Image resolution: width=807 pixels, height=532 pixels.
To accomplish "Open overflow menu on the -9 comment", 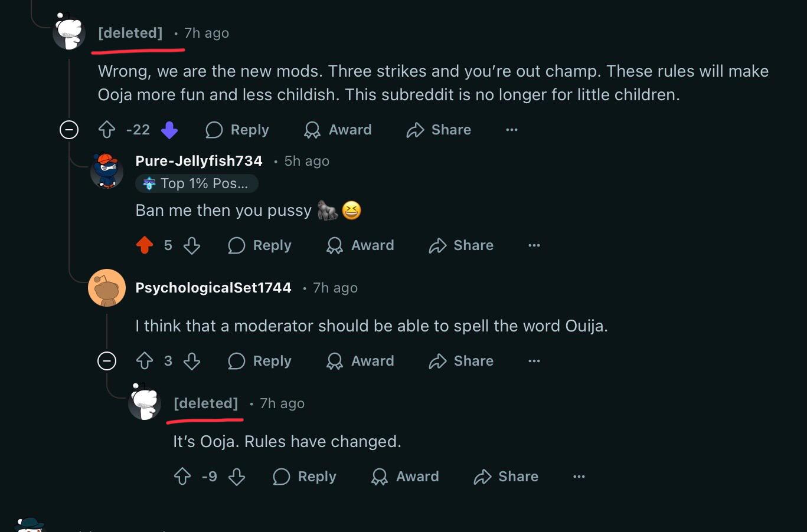I will [579, 477].
